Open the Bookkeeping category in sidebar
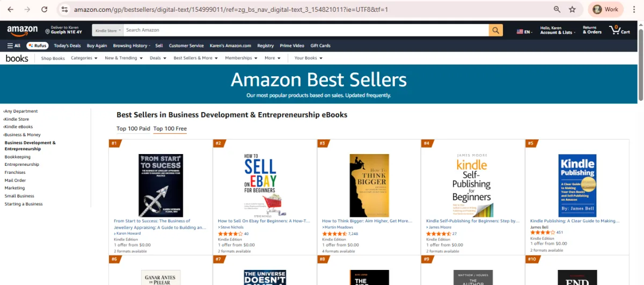644x285 pixels. (18, 157)
